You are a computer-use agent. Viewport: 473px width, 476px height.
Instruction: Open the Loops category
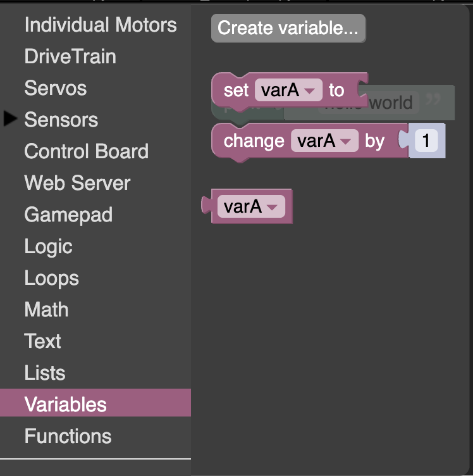[52, 279]
